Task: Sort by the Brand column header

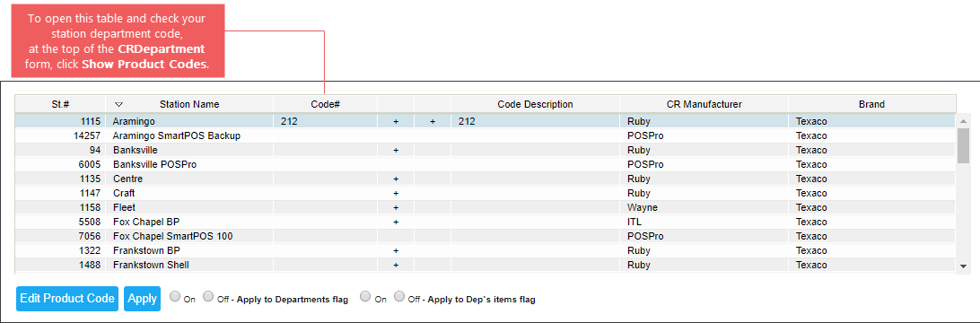Action: coord(872,104)
